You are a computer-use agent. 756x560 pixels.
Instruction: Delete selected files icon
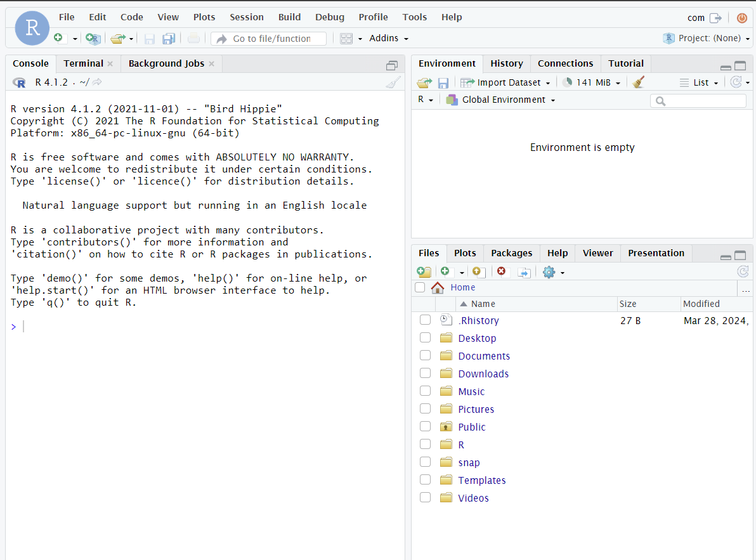click(502, 272)
